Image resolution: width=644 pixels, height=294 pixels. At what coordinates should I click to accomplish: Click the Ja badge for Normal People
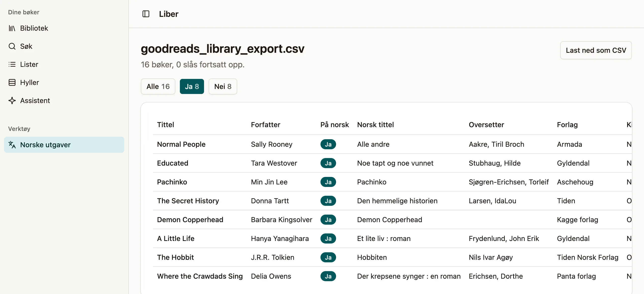pyautogui.click(x=328, y=144)
